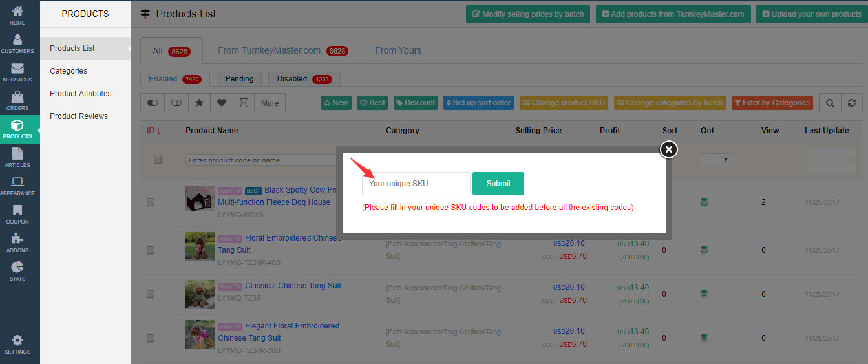Sort by the ID column header
The height and width of the screenshot is (364, 868).
pyautogui.click(x=153, y=131)
